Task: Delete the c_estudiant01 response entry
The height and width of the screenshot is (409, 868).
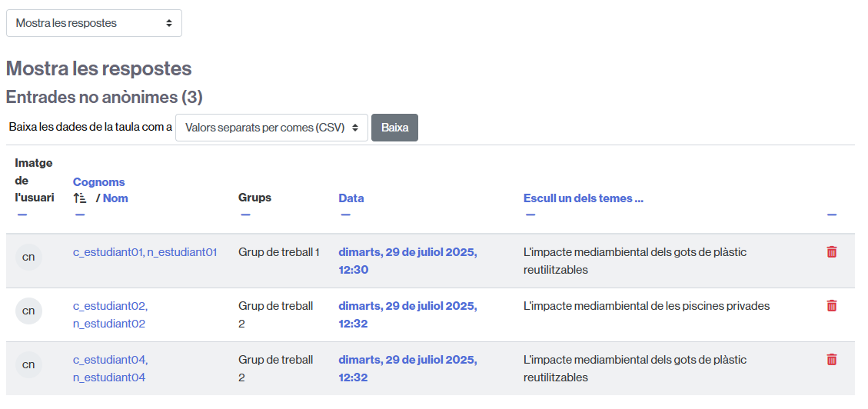Action: point(831,252)
